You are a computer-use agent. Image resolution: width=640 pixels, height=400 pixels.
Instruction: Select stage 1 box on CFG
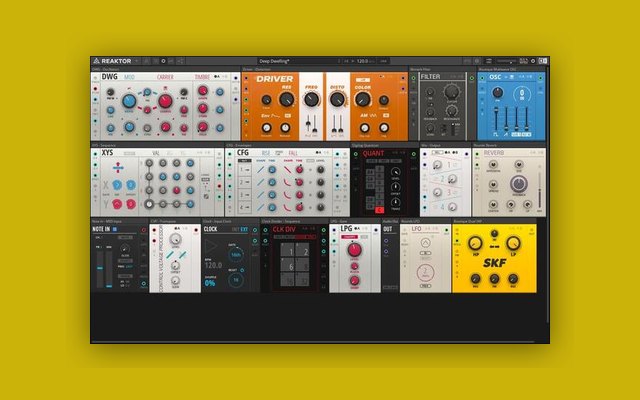coord(244,169)
